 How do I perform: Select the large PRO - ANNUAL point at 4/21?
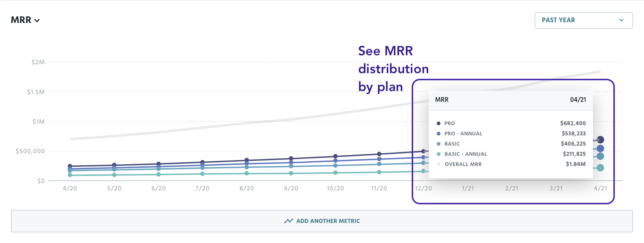point(600,148)
